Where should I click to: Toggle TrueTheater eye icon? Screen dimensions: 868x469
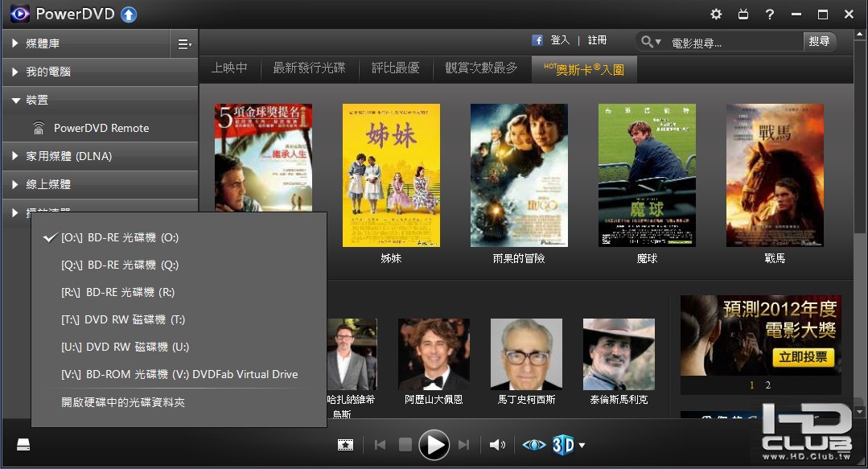533,445
